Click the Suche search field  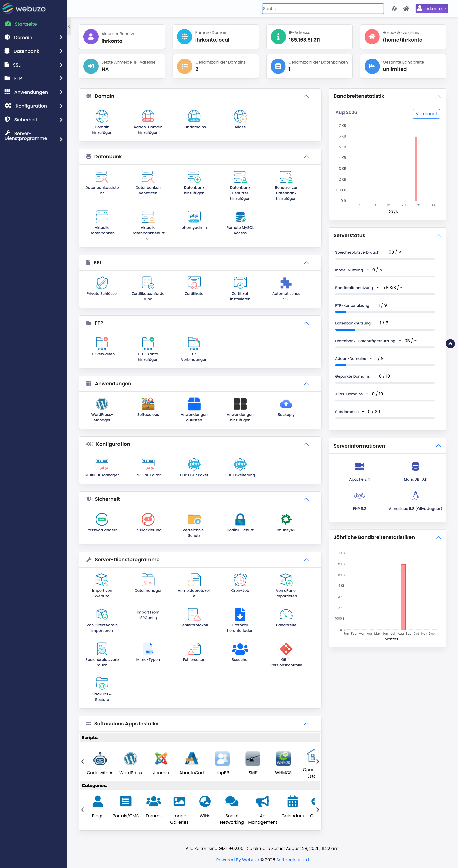[323, 9]
